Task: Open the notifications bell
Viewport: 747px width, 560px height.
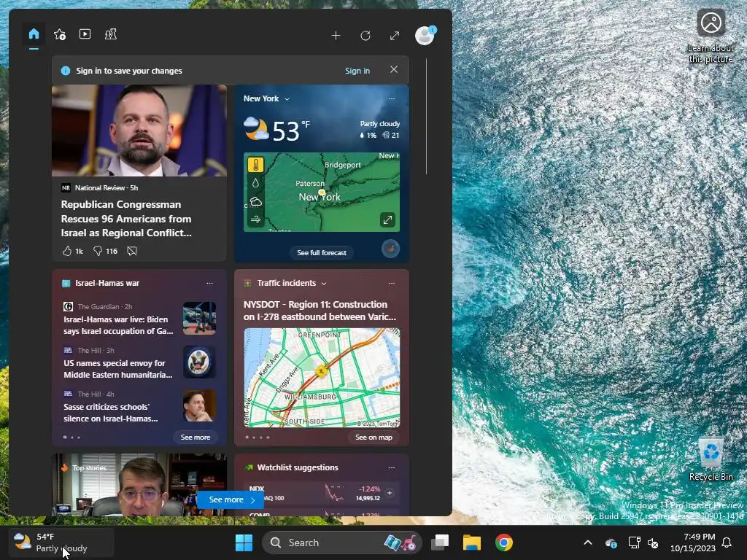Action: [727, 542]
